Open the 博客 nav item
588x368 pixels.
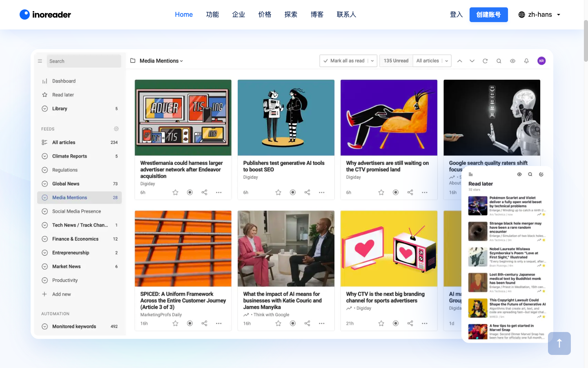tap(317, 15)
